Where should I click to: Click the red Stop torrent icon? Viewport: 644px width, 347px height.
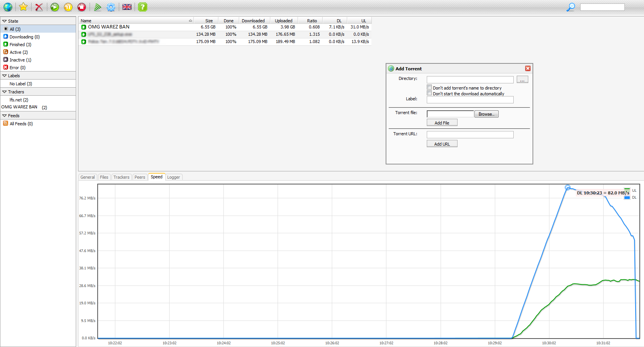pos(82,7)
